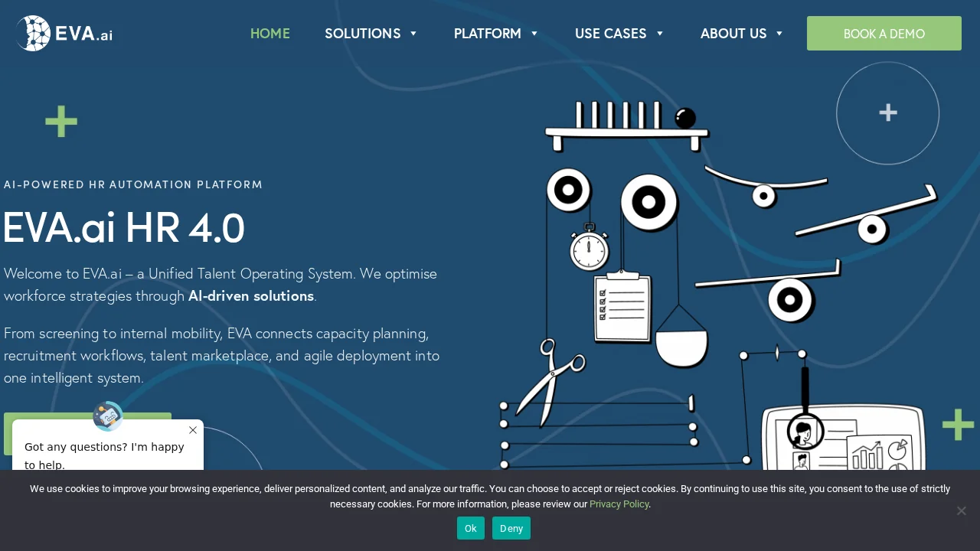Open the chatbot avatar icon

[x=107, y=416]
